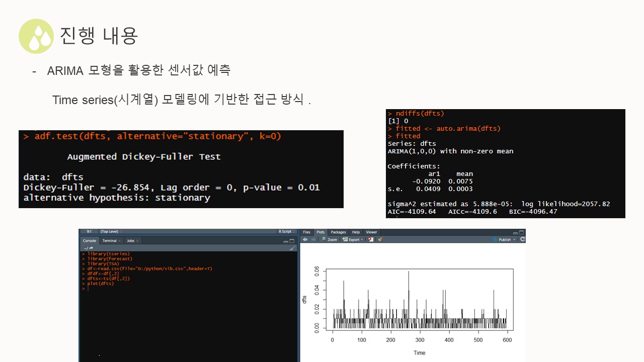Open the Help tab
This screenshot has width=644, height=362.
(x=356, y=232)
